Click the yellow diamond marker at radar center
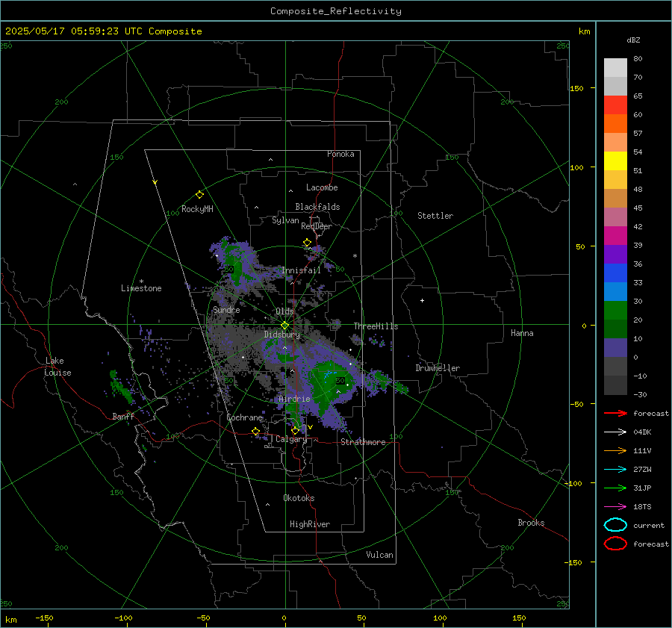 (285, 326)
